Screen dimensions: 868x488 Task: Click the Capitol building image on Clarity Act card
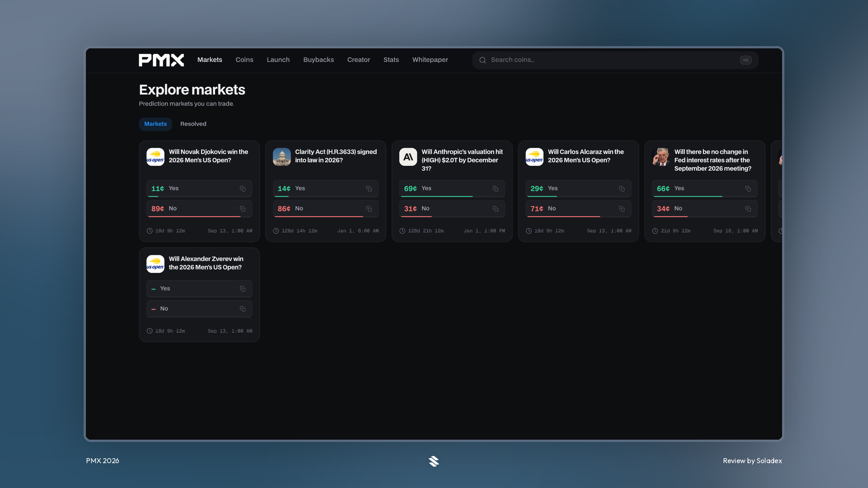point(282,157)
